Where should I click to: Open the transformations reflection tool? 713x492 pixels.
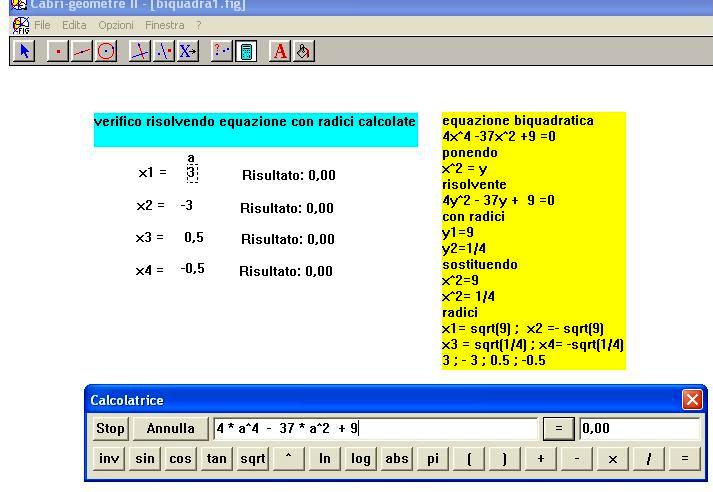[164, 51]
